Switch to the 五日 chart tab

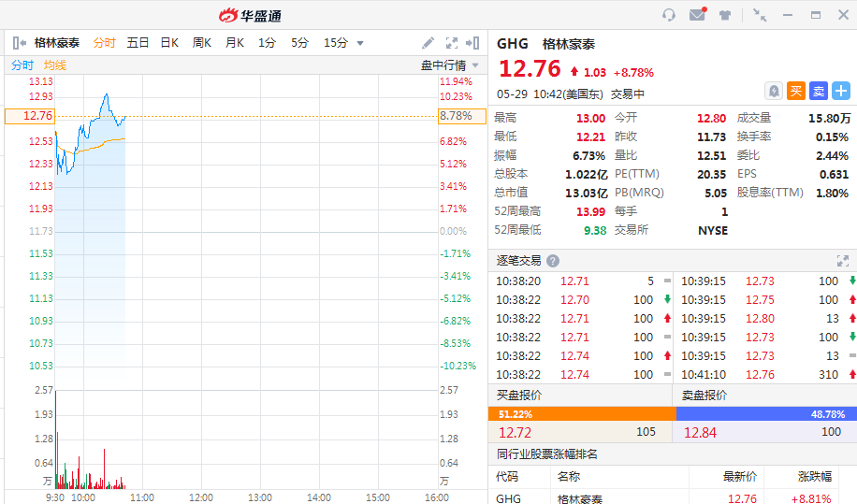pos(138,43)
